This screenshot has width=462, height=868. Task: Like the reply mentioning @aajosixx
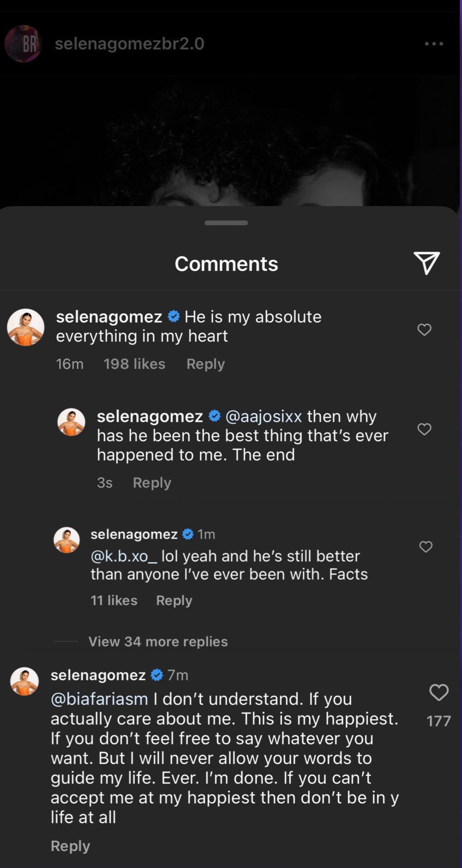(424, 429)
